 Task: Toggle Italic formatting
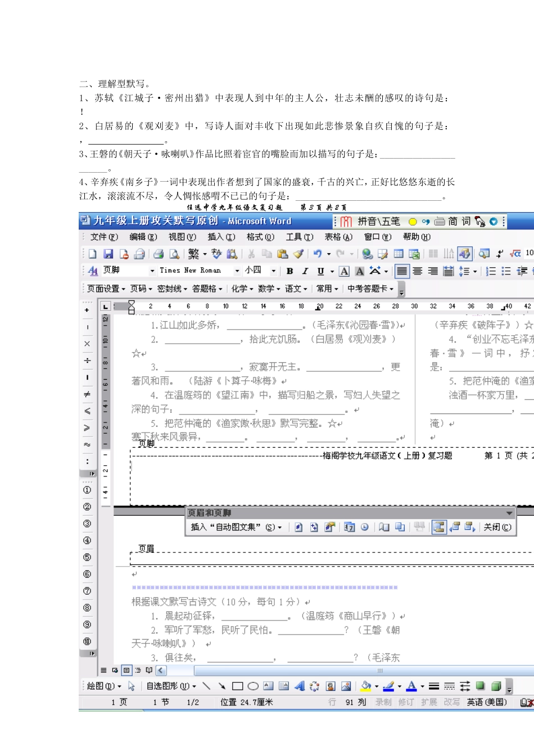pos(305,271)
